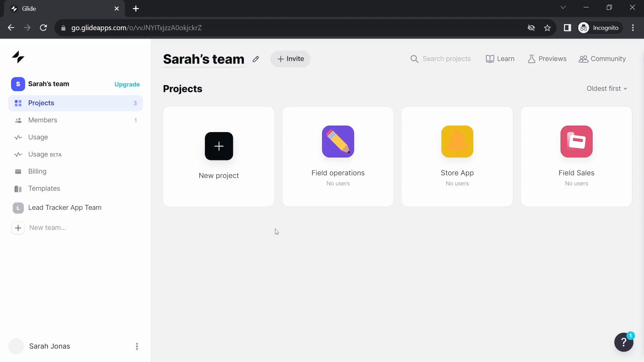Toggle the Billing section in sidebar
This screenshot has height=362, width=644.
pyautogui.click(x=38, y=172)
